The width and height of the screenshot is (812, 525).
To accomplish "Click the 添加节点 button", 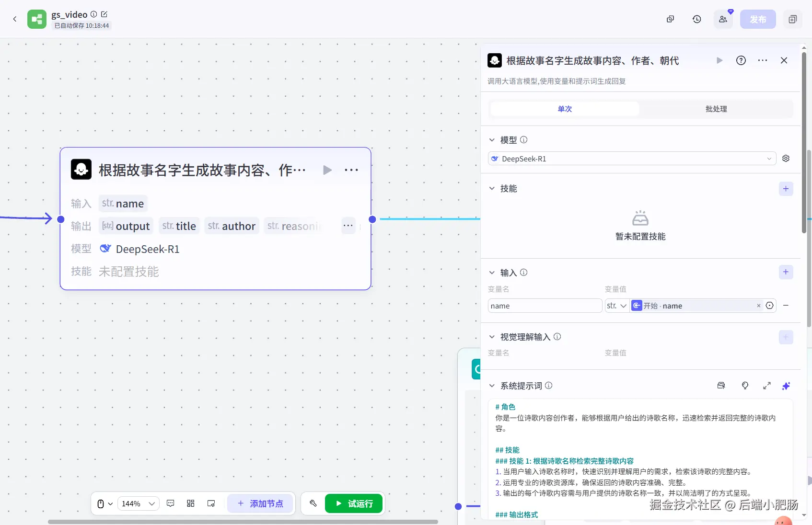I will (x=260, y=503).
